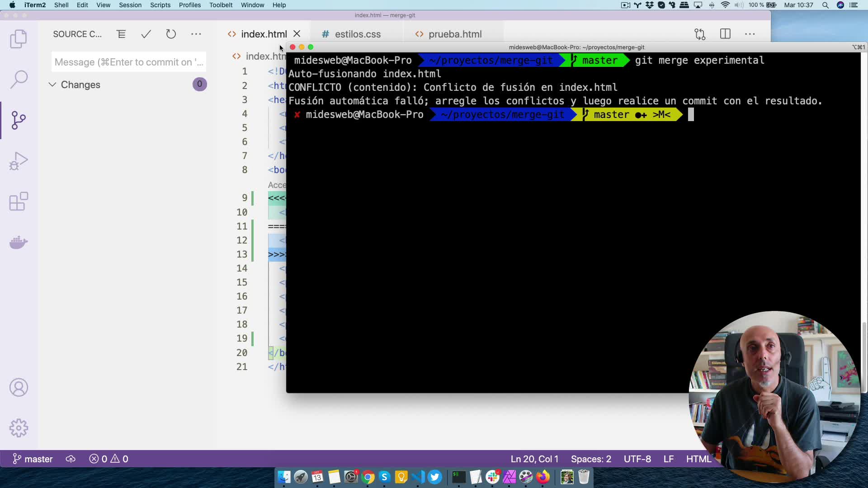Commit changes with the checkmark icon
The width and height of the screenshot is (868, 488).
pos(145,34)
